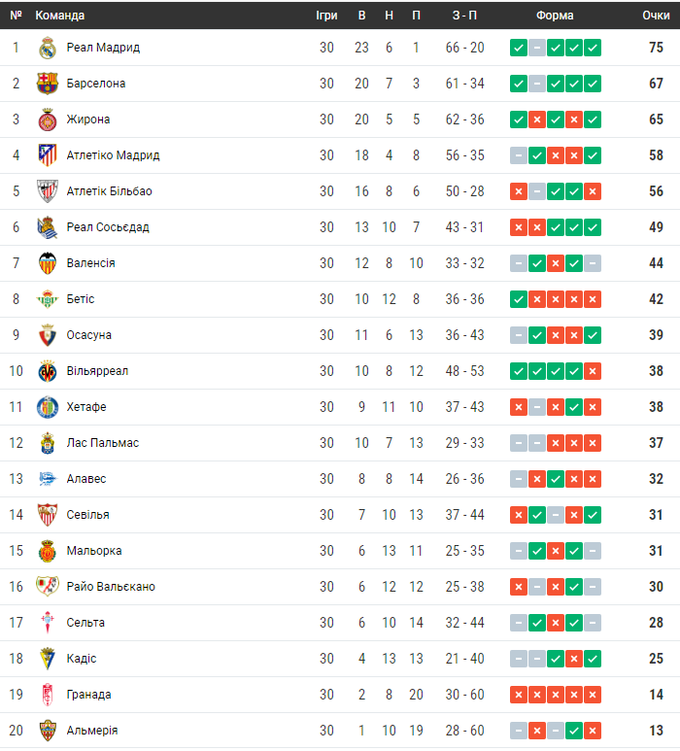The image size is (680, 751).
Task: Open the Альмерія team link
Action: 92,731
